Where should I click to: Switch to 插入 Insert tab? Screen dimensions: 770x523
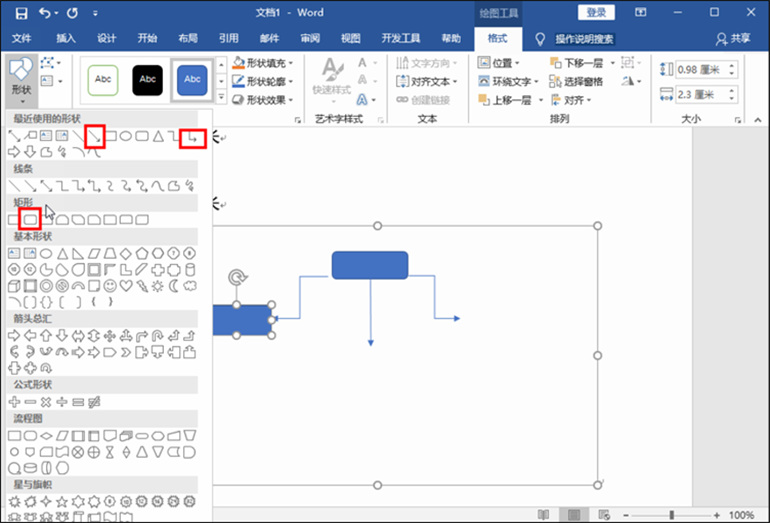coord(66,38)
